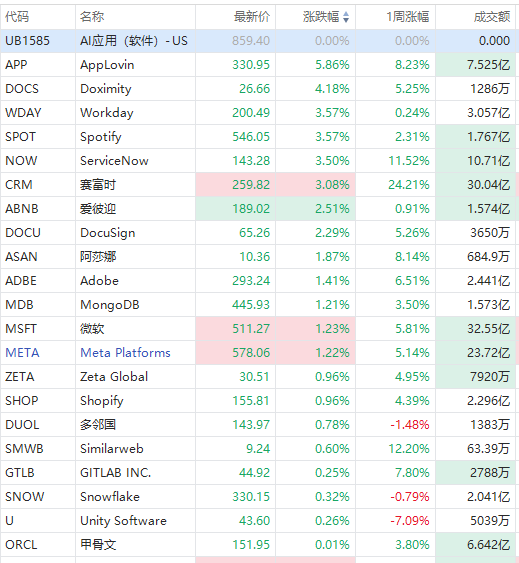Click the DUOL 多邻国 row
The image size is (519, 563).
[x=259, y=425]
